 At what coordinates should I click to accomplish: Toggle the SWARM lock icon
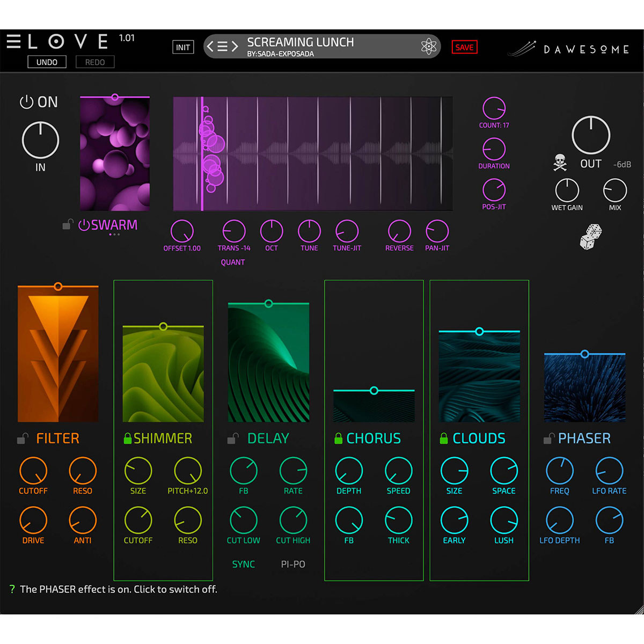click(68, 224)
